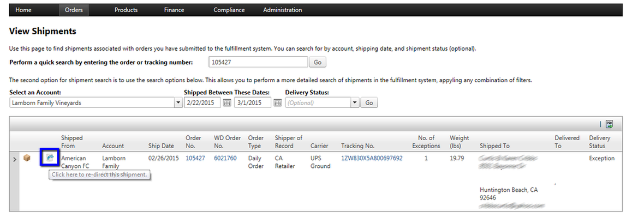Screen dimensions: 644x218
Task: Click the Carrier column header
Action: coord(319,146)
